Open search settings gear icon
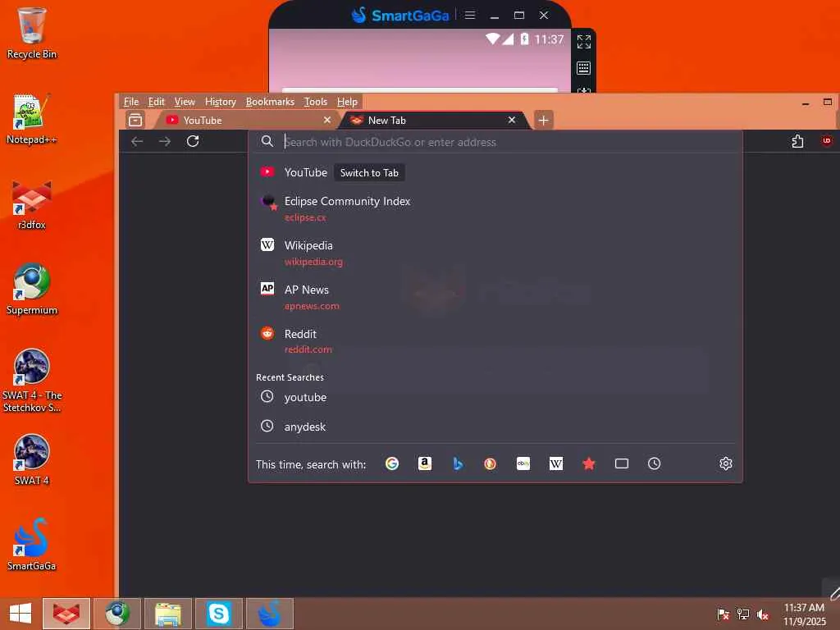The height and width of the screenshot is (630, 840). coord(725,463)
